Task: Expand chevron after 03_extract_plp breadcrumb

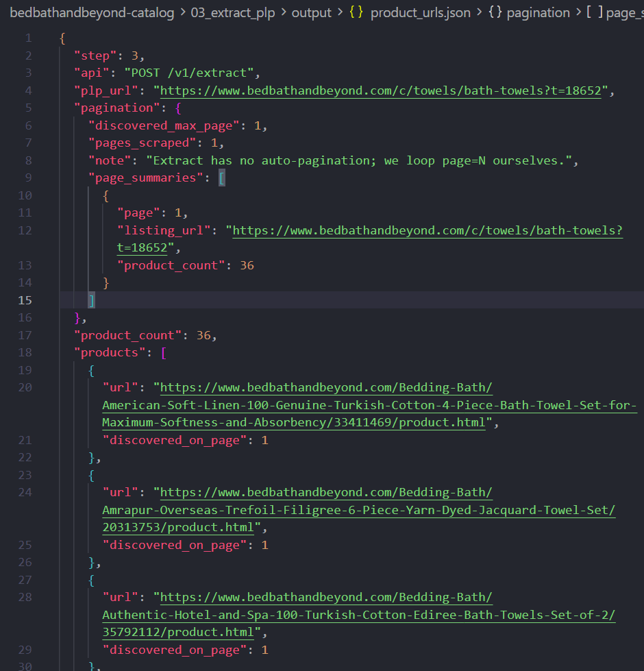Action: (284, 12)
